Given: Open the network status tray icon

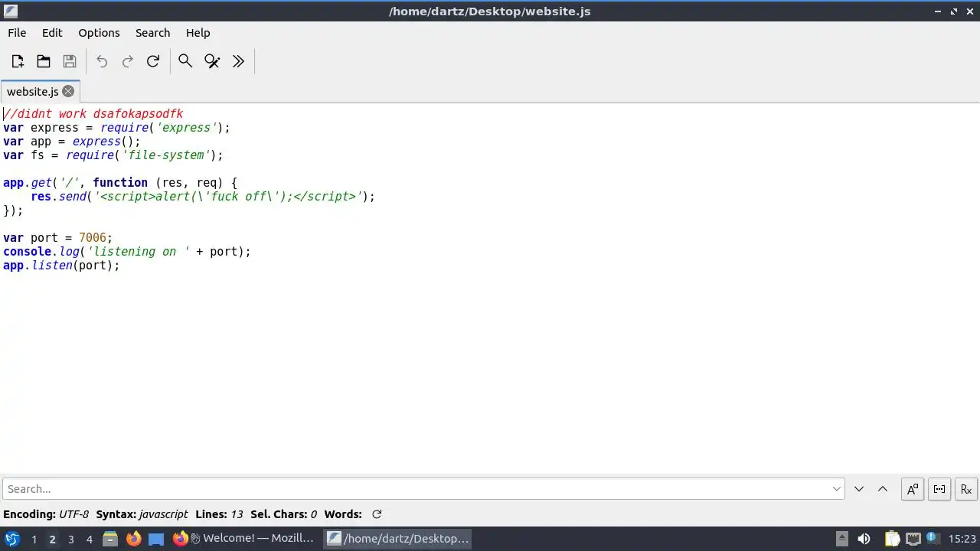Looking at the screenshot, I should click(x=913, y=539).
